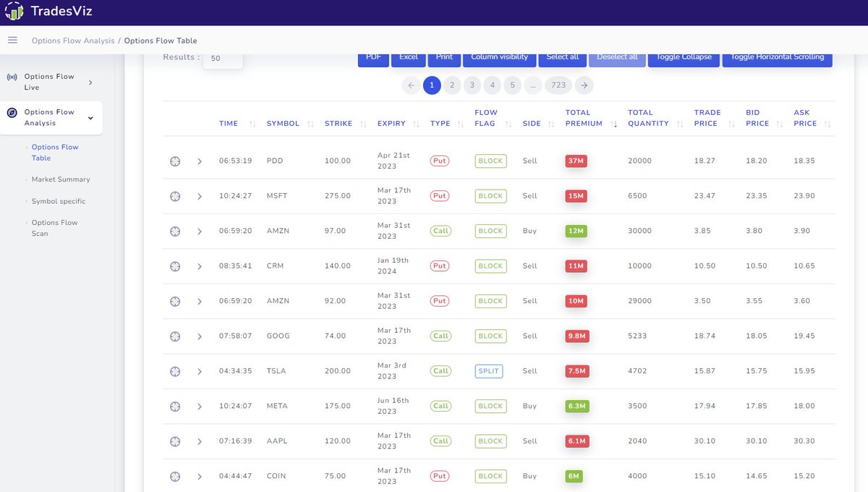This screenshot has width=868, height=492.
Task: Click the previous page arrow in pagination
Action: click(412, 85)
